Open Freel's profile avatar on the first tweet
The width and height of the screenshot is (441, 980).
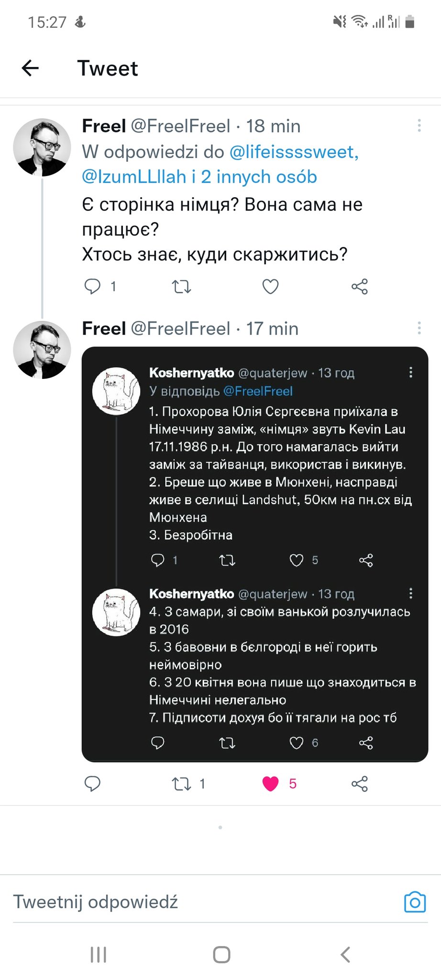pos(42,147)
